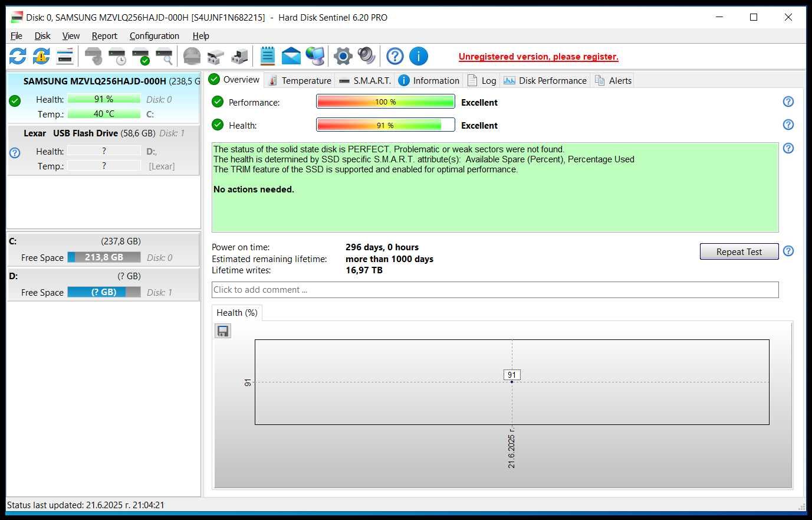Click the disk with shield toolbar icon
Image resolution: width=812 pixels, height=520 pixels.
[x=93, y=56]
